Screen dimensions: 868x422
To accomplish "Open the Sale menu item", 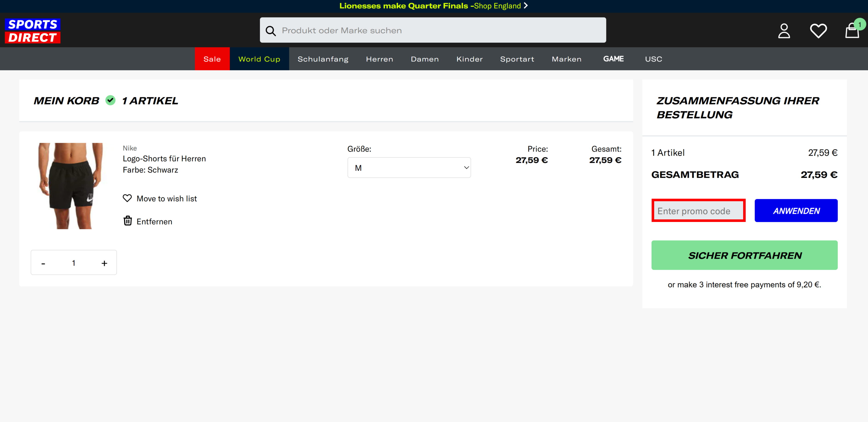I will coord(212,59).
